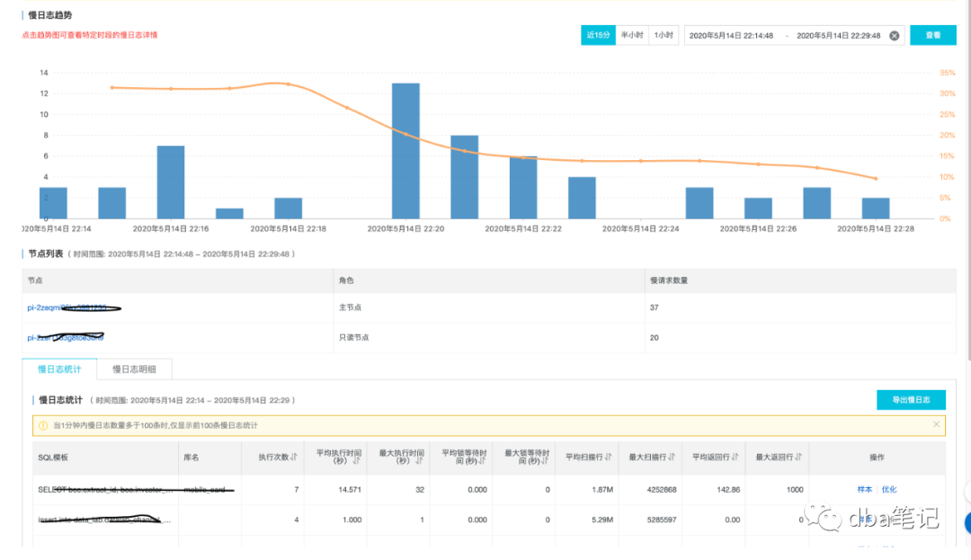The image size is (971, 560).
Task: Switch to the 慢日志统计 tab
Action: point(59,369)
